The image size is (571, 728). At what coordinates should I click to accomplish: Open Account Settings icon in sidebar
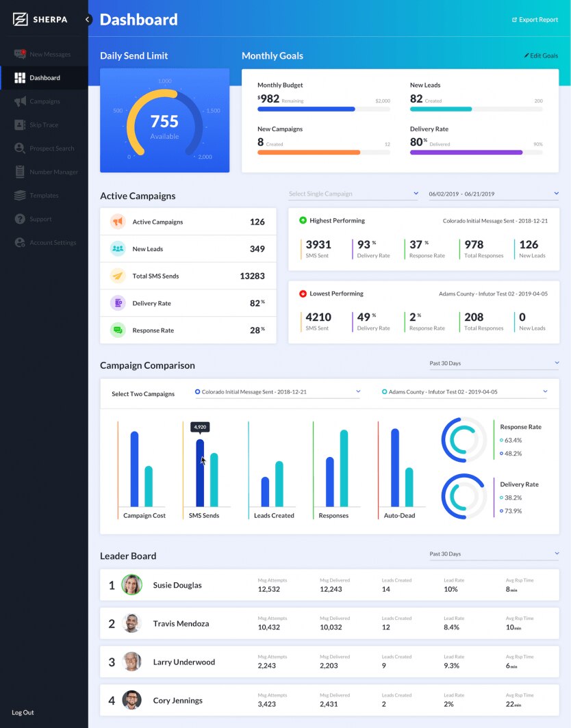(20, 242)
